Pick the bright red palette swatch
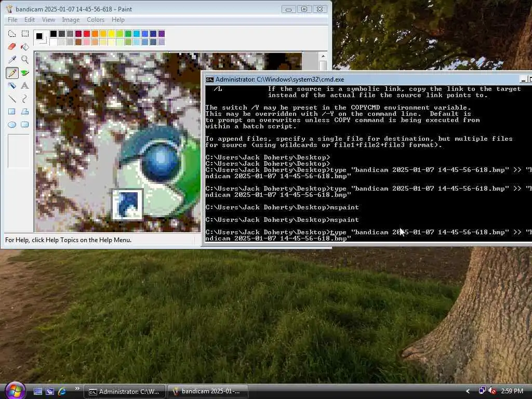The height and width of the screenshot is (399, 532). pos(87,34)
